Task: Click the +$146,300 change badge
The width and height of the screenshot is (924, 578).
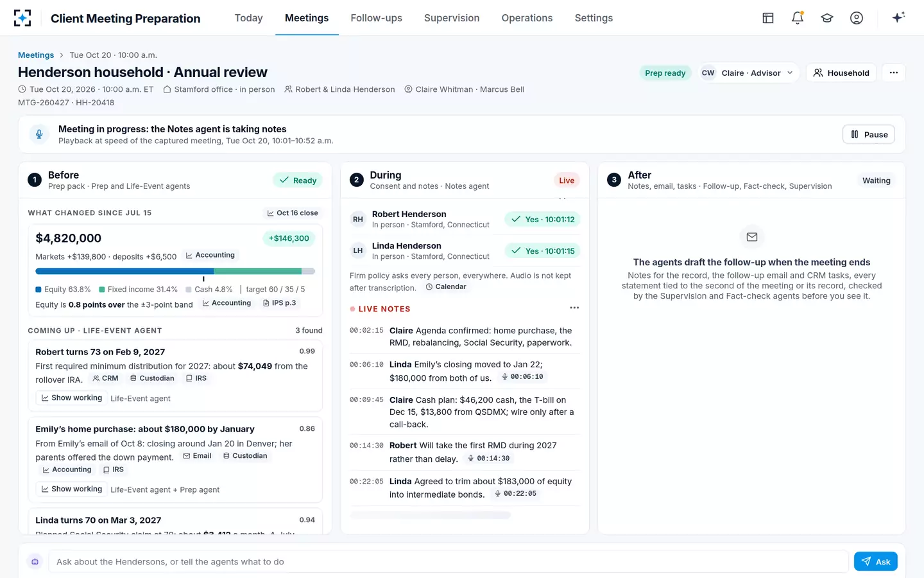Action: 289,238
